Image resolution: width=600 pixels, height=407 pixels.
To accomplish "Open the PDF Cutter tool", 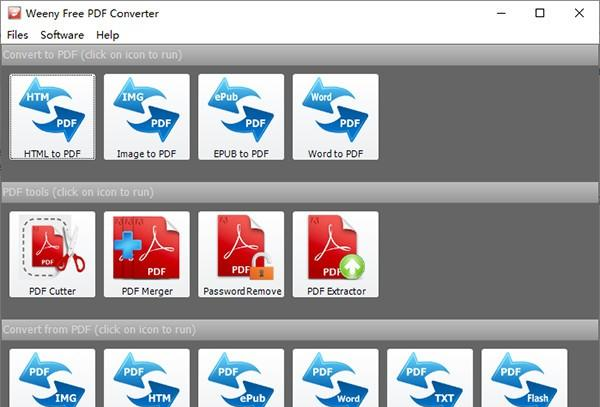I will pos(52,254).
